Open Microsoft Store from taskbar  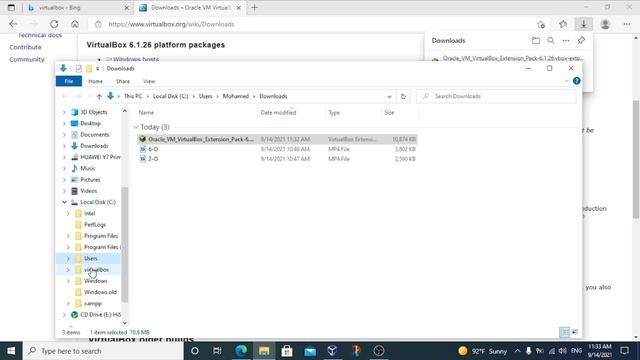click(x=287, y=351)
